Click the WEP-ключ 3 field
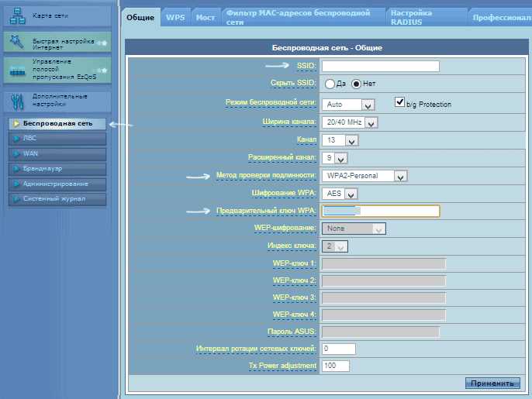The width and height of the screenshot is (532, 399). 384,298
